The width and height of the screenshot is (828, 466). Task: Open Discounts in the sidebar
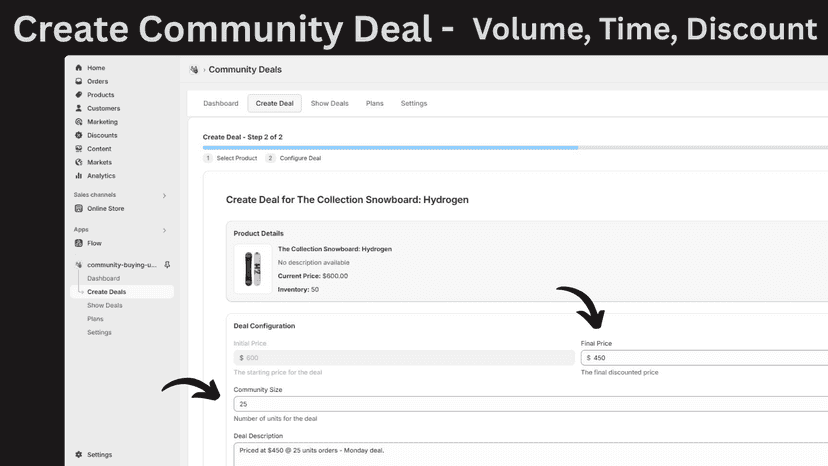tap(102, 135)
